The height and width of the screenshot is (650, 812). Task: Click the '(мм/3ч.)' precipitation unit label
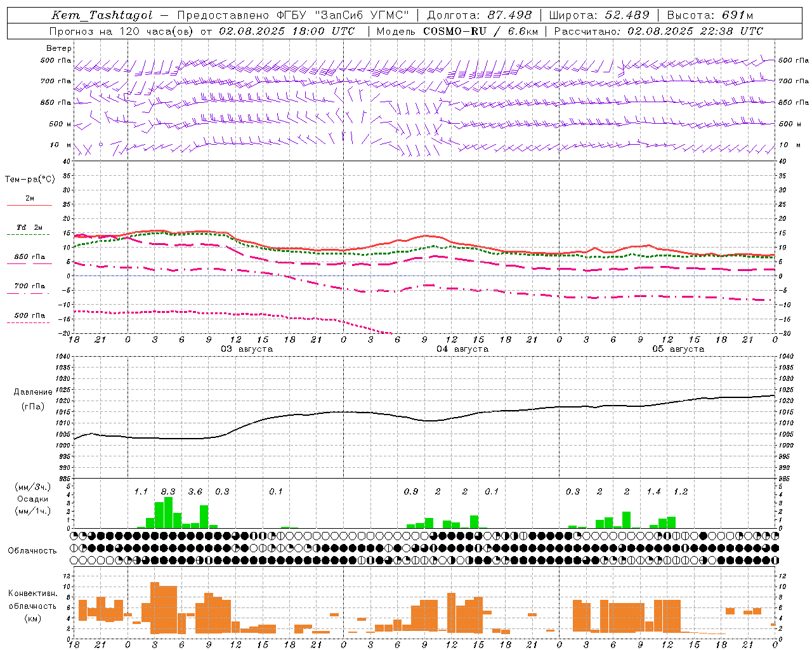(x=32, y=487)
